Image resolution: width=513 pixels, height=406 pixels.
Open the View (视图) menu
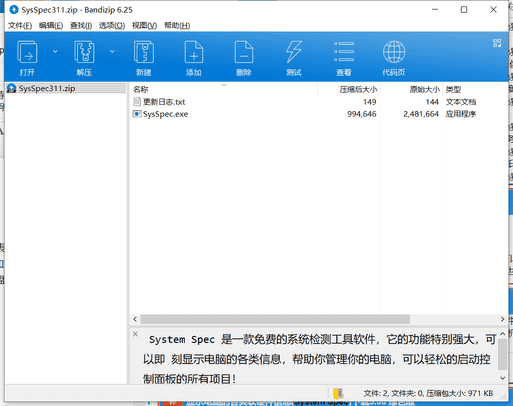pyautogui.click(x=144, y=26)
